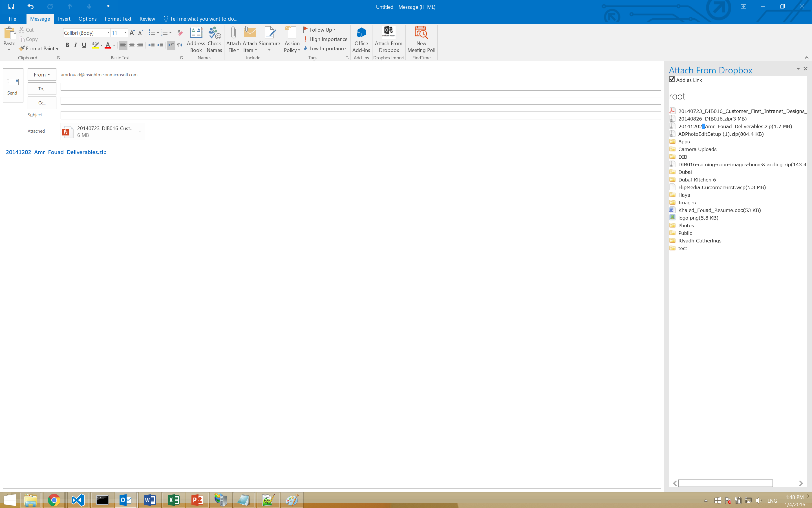Open Excel from the taskbar
Image resolution: width=812 pixels, height=508 pixels.
tap(173, 500)
